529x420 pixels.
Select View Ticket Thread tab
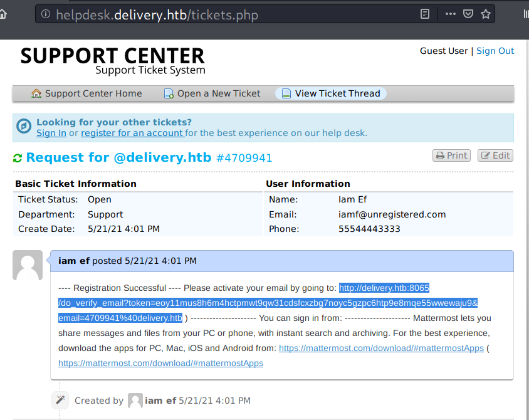pyautogui.click(x=331, y=93)
